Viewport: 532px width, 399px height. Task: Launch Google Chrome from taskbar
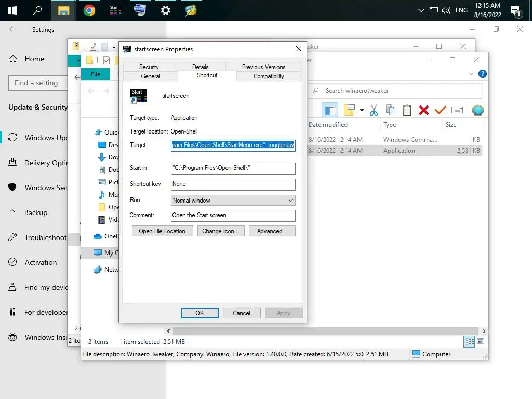pos(89,10)
